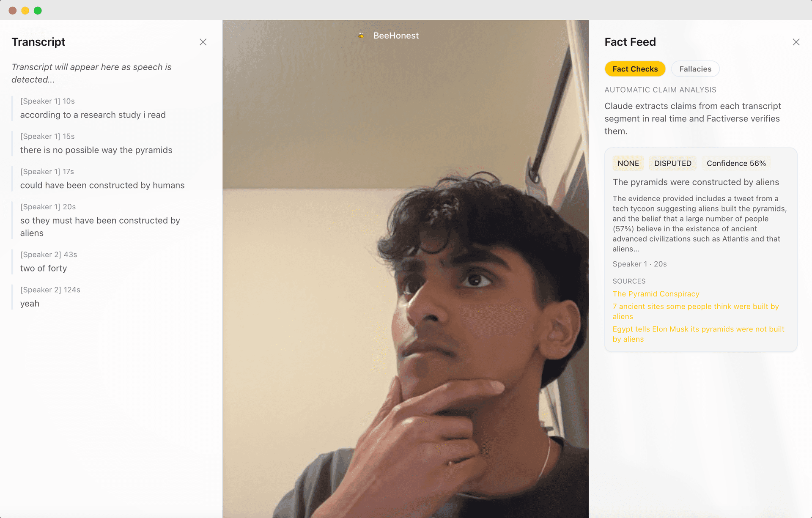Viewport: 812px width, 518px height.
Task: Click the DISPUTED verdict badge
Action: click(x=672, y=163)
